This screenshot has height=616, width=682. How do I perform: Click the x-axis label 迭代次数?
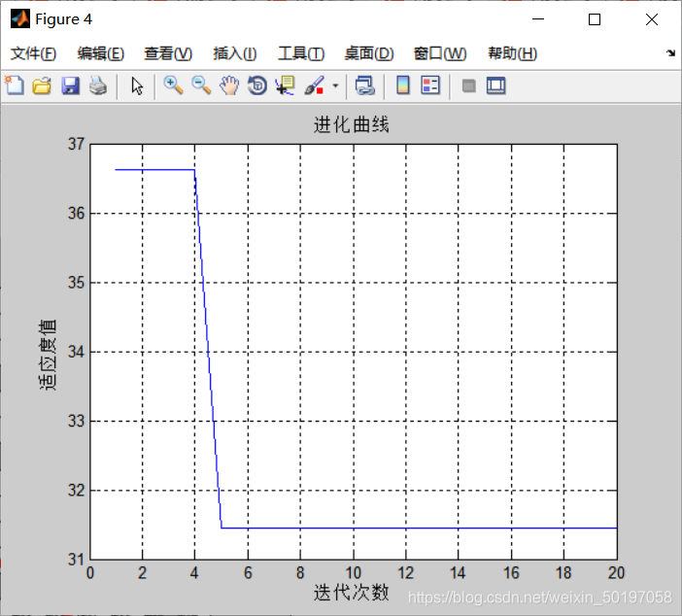click(351, 593)
